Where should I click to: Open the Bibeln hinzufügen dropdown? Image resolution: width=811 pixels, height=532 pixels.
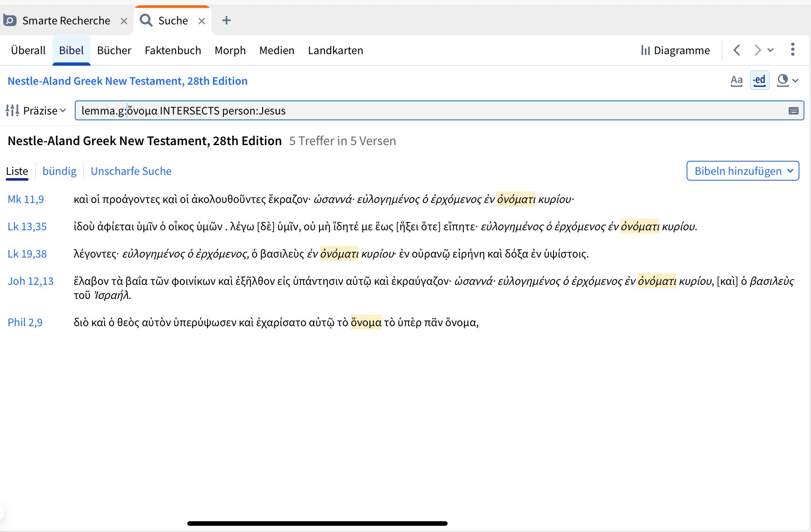point(742,171)
